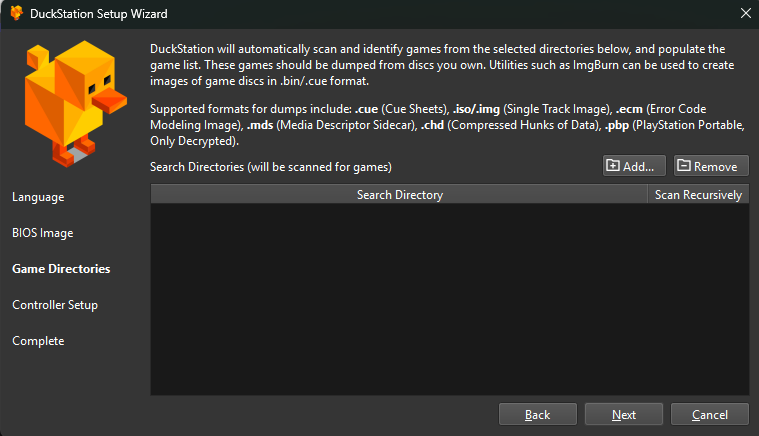The image size is (759, 436).
Task: Proceed with the Next button
Action: tap(624, 414)
